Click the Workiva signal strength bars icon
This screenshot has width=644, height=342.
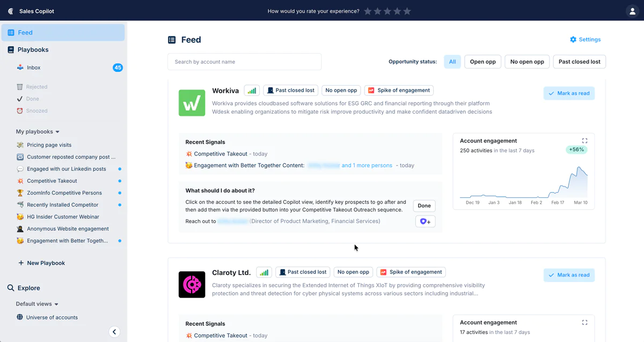[x=252, y=91]
